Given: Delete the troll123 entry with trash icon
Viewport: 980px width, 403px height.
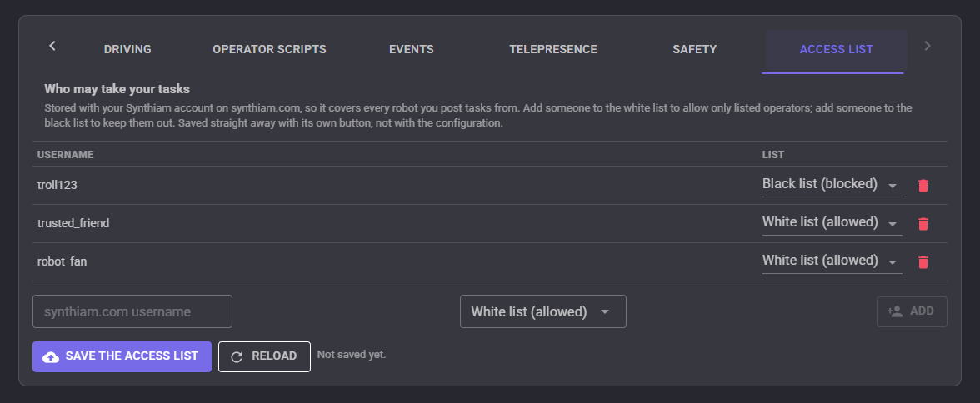Looking at the screenshot, I should pos(922,186).
